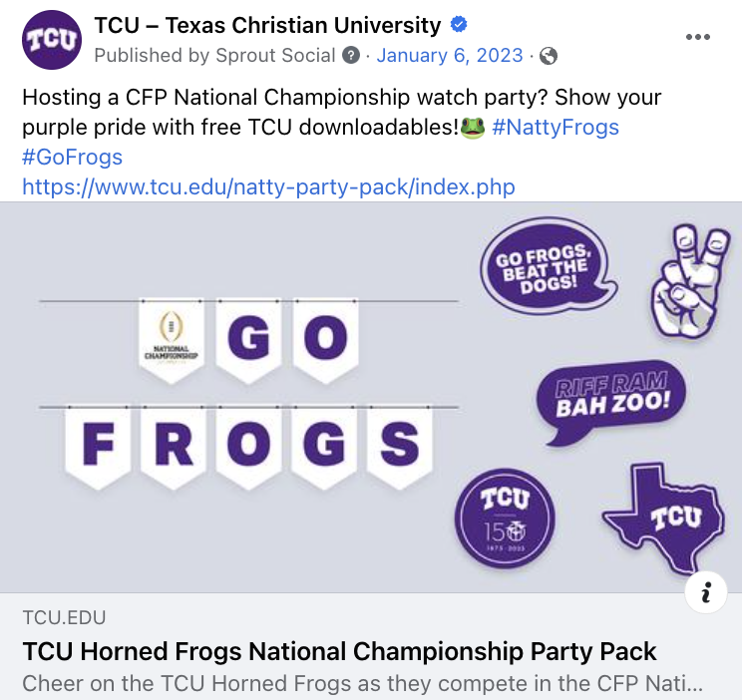The height and width of the screenshot is (700, 742).
Task: Click the Published by Sprout Social text
Action: [x=214, y=56]
